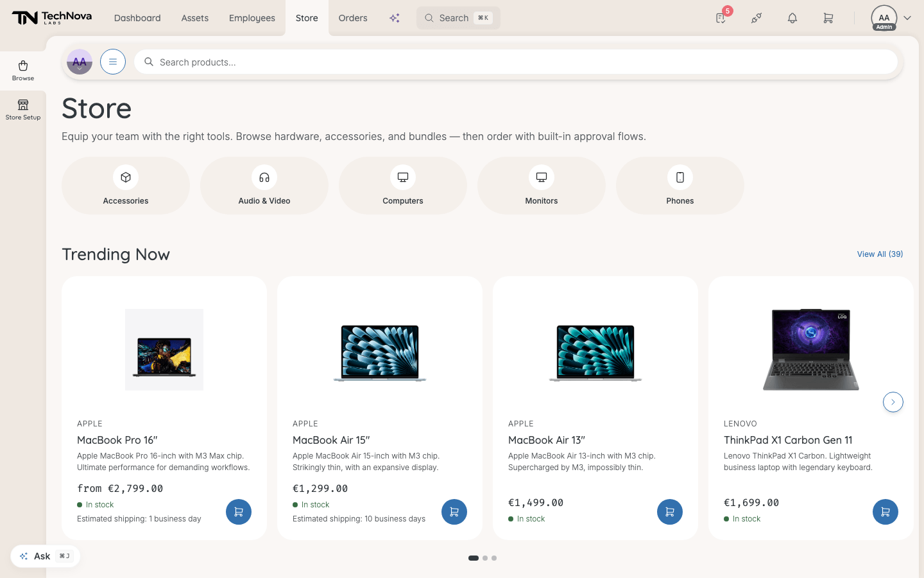Image resolution: width=924 pixels, height=578 pixels.
Task: Select the Audio & Video category
Action: 264,186
